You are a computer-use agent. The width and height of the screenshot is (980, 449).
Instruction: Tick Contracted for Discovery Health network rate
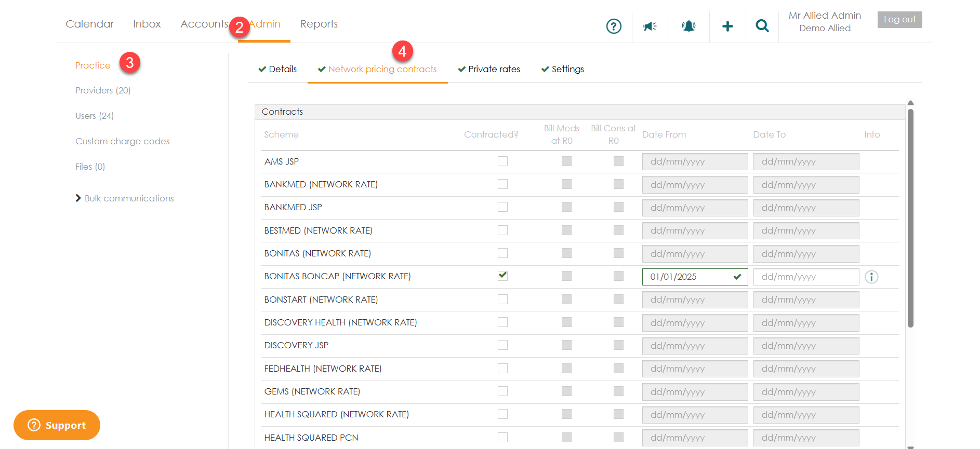[x=502, y=322]
